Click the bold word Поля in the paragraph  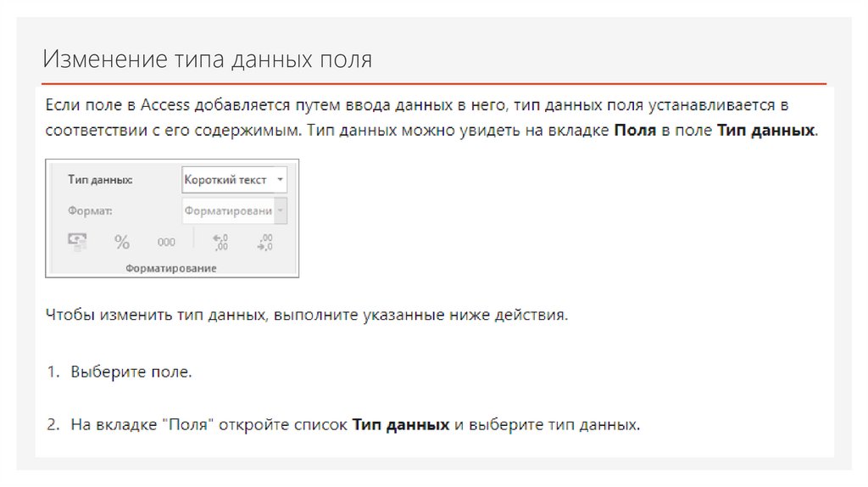(x=635, y=132)
